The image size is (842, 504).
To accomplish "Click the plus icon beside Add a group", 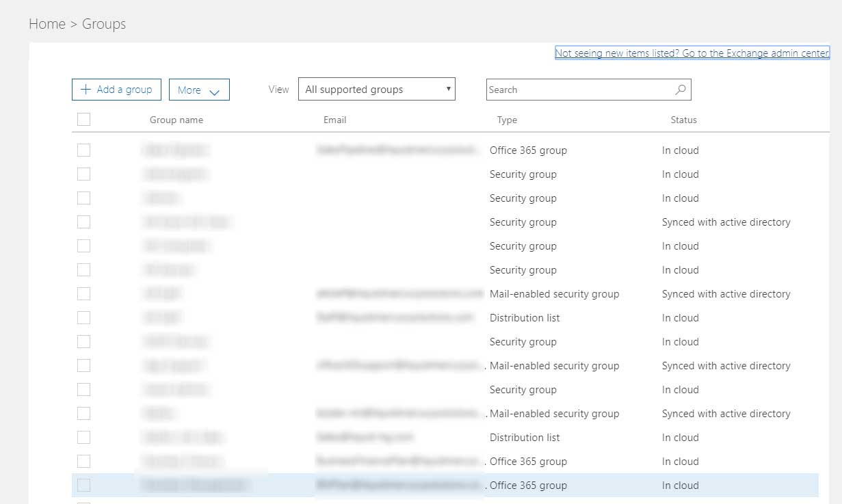I will click(x=85, y=90).
